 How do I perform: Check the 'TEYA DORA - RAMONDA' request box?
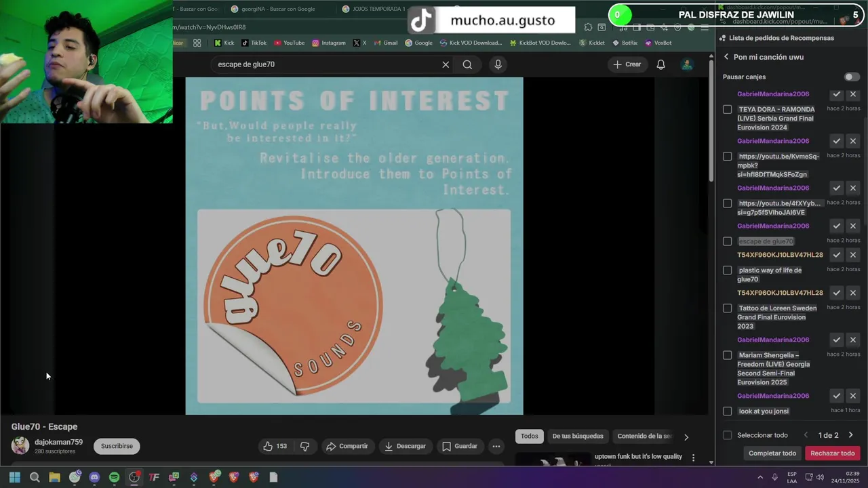(728, 109)
